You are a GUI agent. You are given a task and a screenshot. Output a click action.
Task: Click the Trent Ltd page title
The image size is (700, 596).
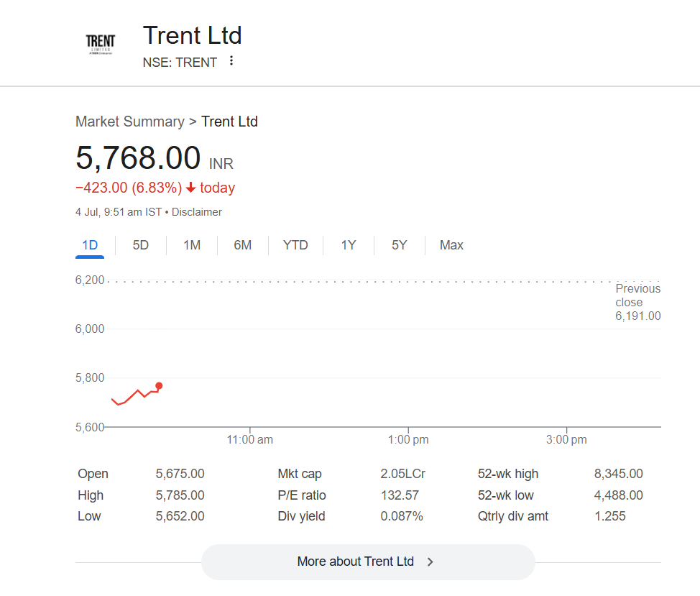coord(193,35)
